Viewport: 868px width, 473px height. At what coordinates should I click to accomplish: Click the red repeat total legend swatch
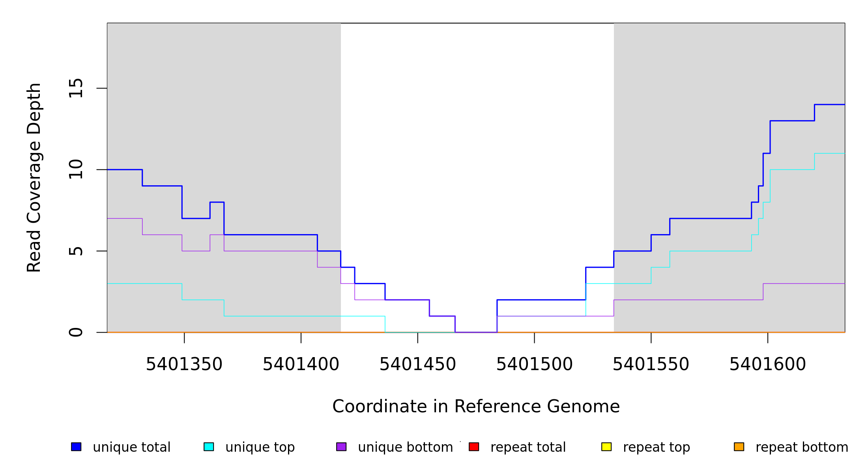[x=474, y=447]
